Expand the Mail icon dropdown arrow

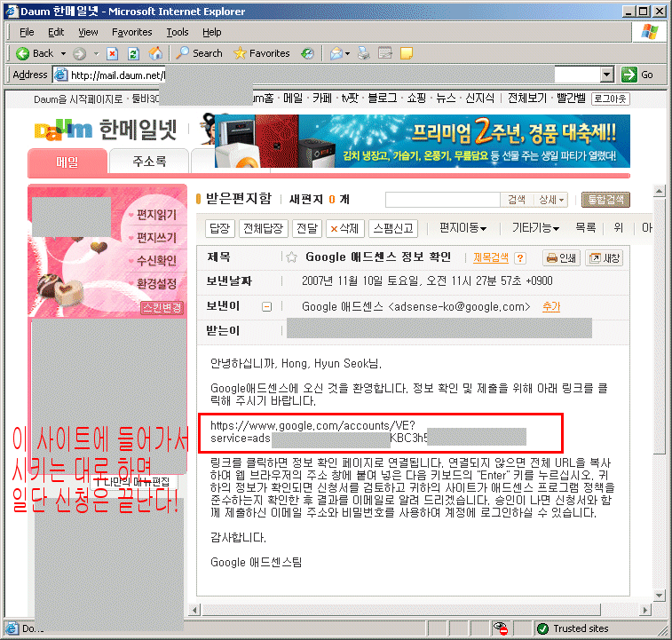pyautogui.click(x=348, y=53)
